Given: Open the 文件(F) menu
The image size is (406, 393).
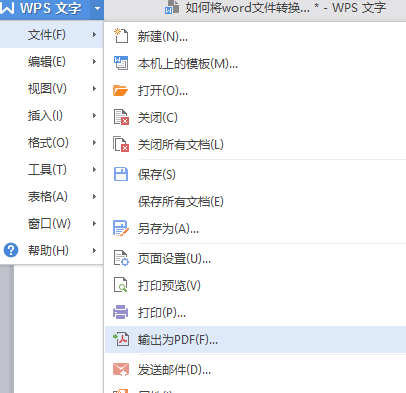Looking at the screenshot, I should click(x=51, y=34).
